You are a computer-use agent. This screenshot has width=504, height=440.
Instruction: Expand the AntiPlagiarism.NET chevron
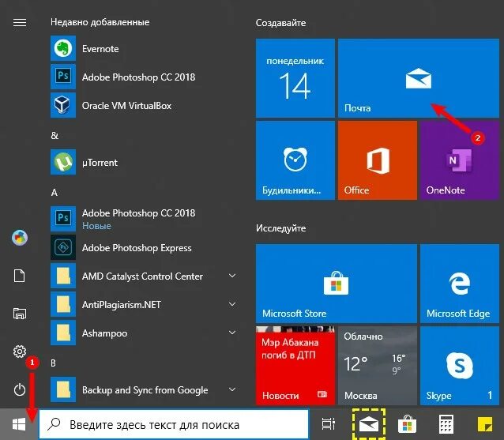tap(232, 304)
